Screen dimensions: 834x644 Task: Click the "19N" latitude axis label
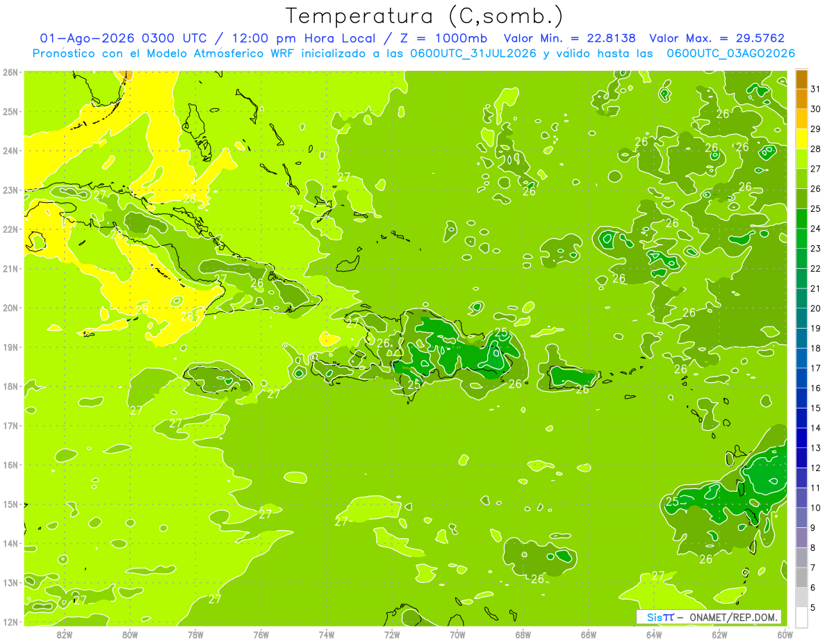(x=10, y=347)
